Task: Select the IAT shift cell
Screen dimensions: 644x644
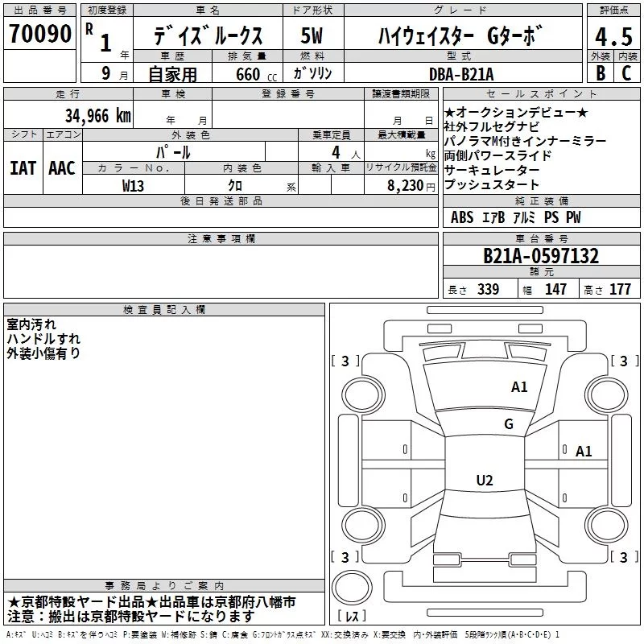Action: pos(23,168)
